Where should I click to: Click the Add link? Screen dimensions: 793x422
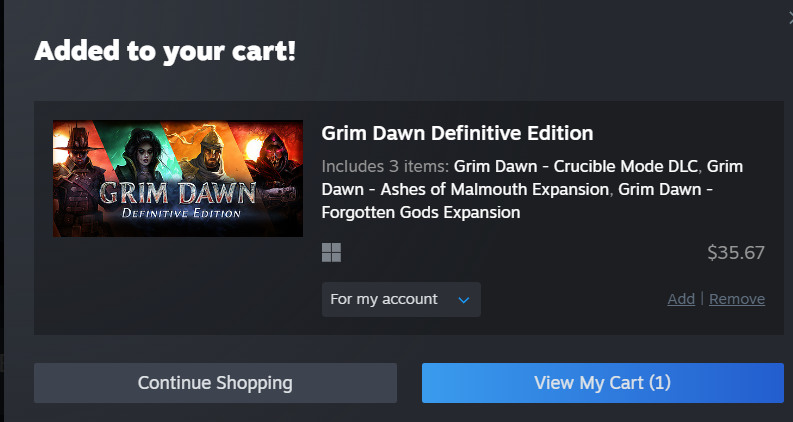pos(681,299)
